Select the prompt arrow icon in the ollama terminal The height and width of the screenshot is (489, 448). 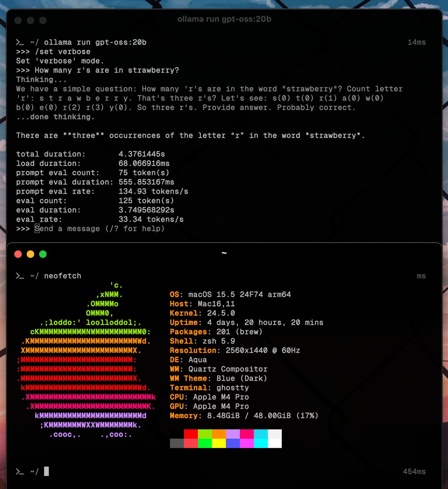tap(19, 42)
